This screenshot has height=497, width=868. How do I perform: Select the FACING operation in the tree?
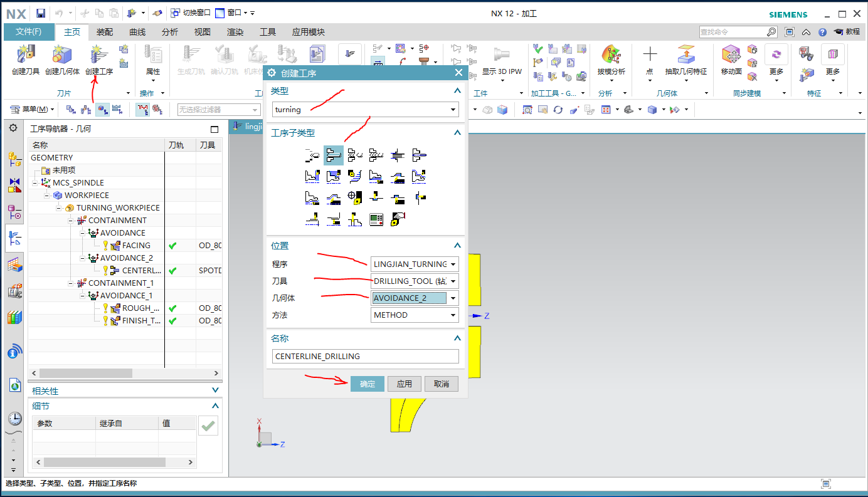[x=136, y=246]
